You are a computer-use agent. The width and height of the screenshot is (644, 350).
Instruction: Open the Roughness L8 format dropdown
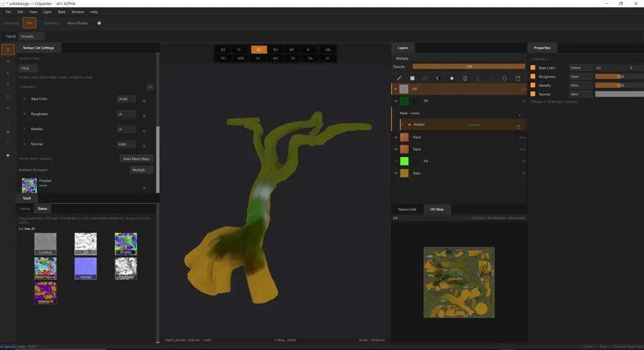coord(125,114)
